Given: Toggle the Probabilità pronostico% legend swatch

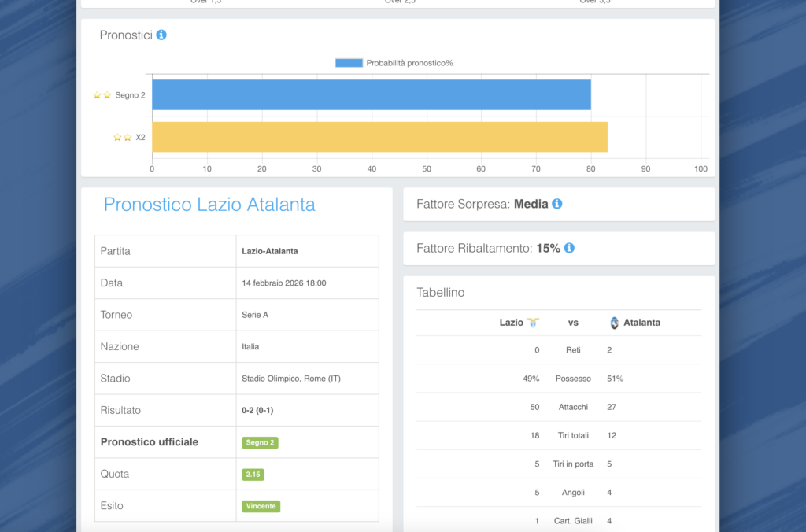Looking at the screenshot, I should pos(349,63).
